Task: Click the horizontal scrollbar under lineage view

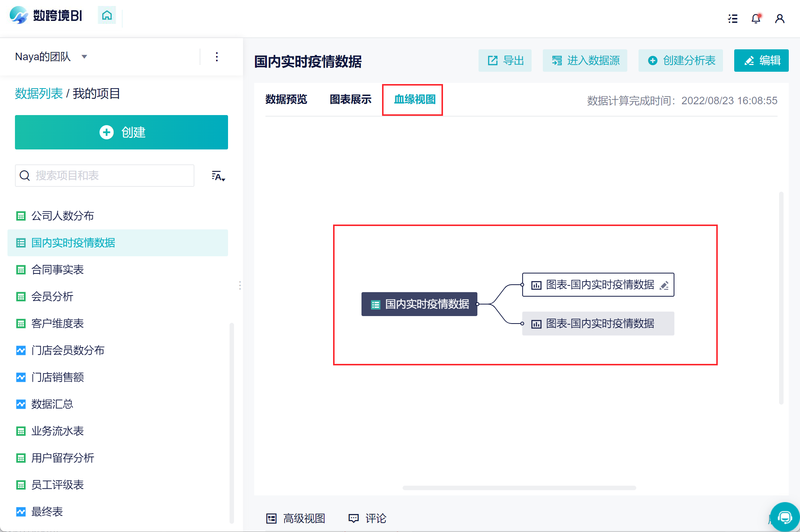Action: click(x=519, y=488)
